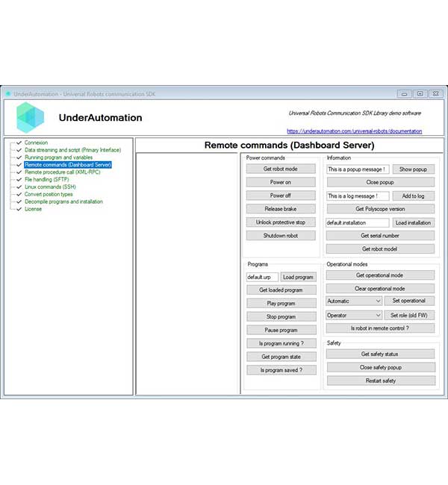448x485 pixels.
Task: Click Add to log
Action: click(414, 195)
